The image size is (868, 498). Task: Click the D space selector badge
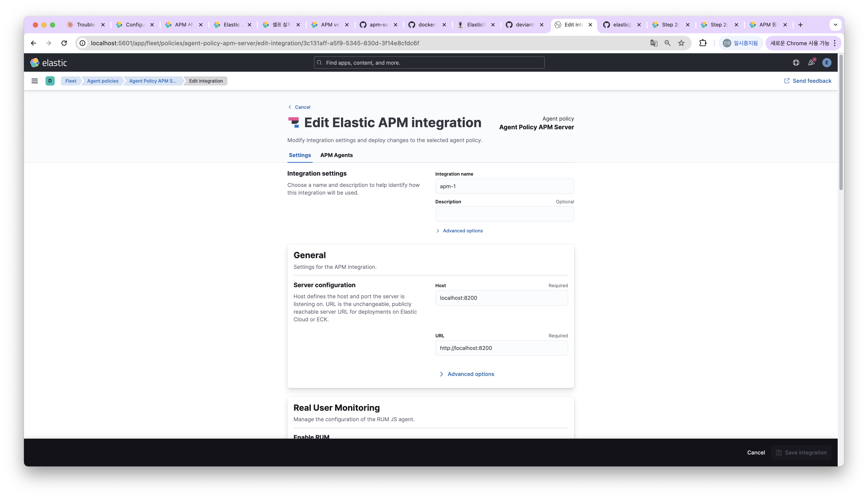pyautogui.click(x=50, y=81)
